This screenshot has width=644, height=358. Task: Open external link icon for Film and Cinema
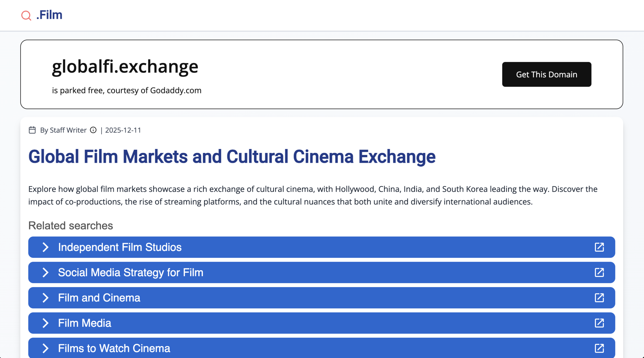pos(600,298)
